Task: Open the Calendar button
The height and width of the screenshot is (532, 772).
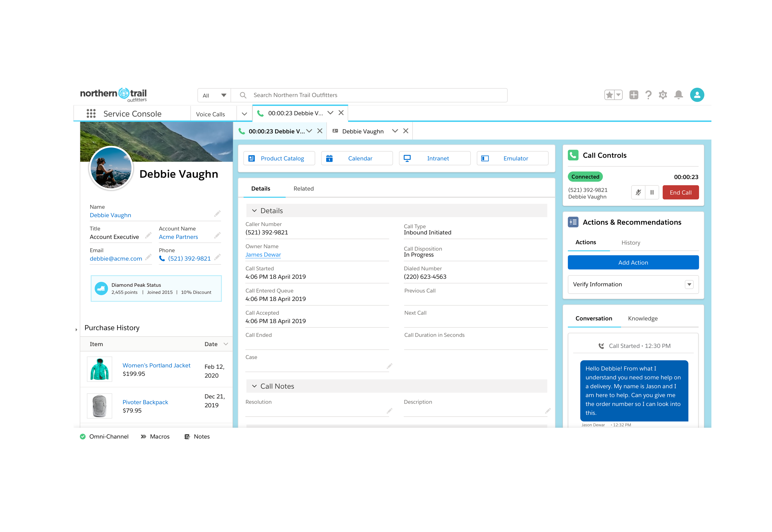Action: [357, 158]
